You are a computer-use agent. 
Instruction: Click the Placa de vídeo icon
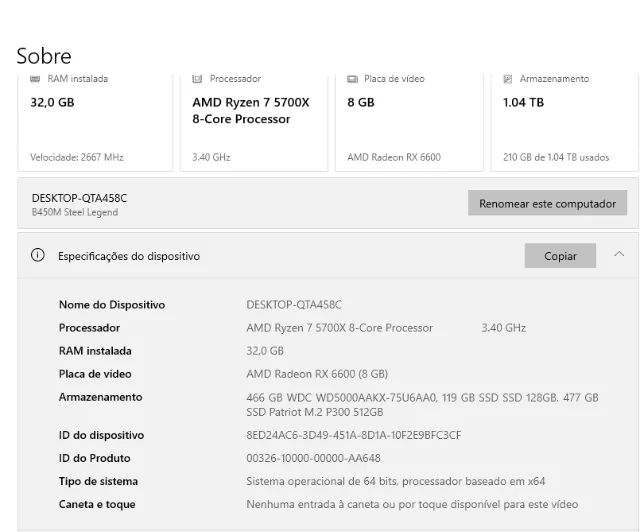tap(352, 79)
